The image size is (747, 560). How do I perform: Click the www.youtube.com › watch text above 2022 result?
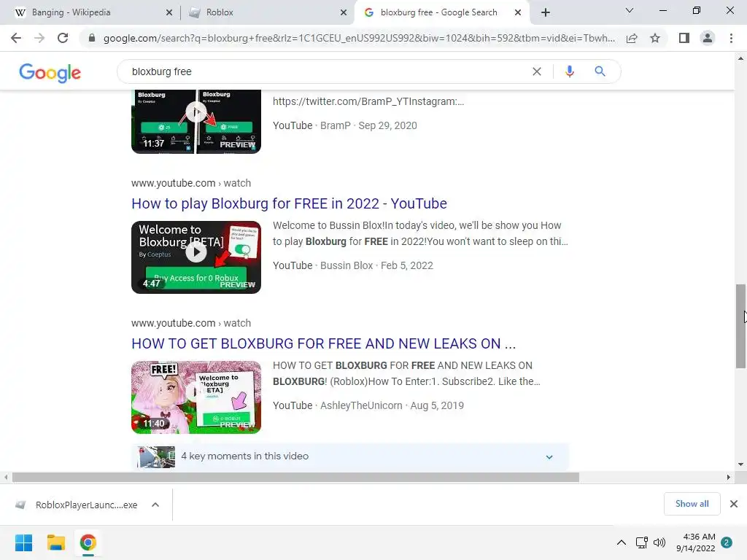coord(191,183)
